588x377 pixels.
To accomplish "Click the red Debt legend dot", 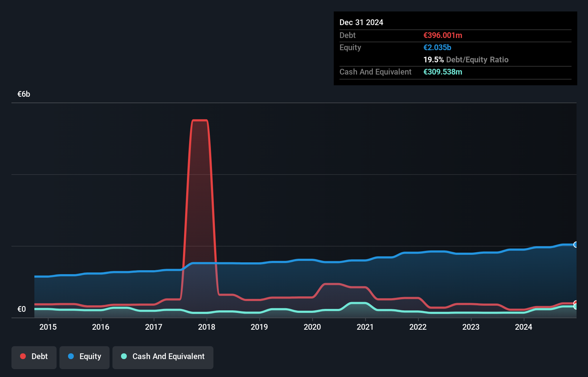I will coord(23,356).
